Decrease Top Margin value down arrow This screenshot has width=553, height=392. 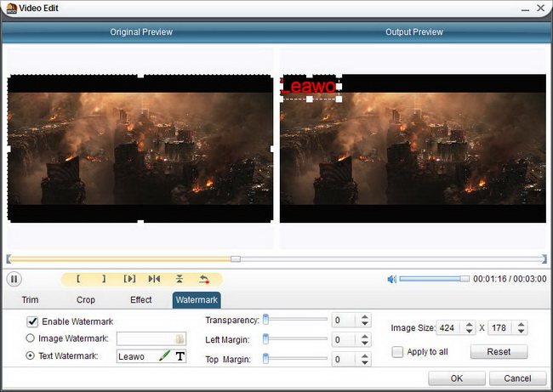[365, 363]
